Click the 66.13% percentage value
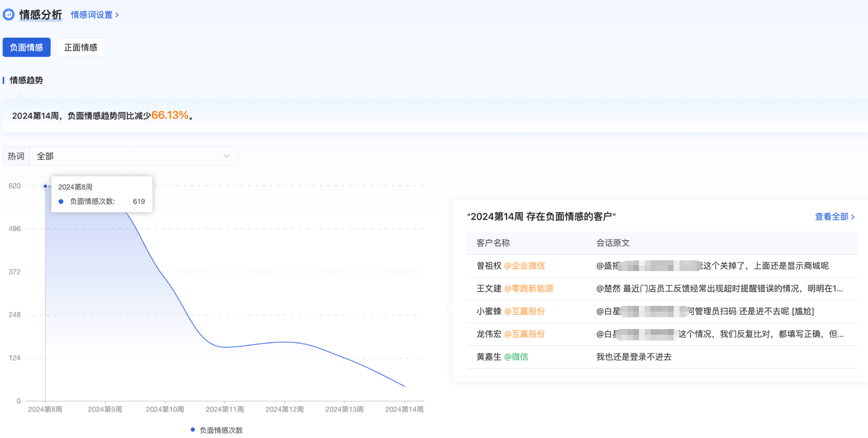This screenshot has height=438, width=868. pos(170,115)
